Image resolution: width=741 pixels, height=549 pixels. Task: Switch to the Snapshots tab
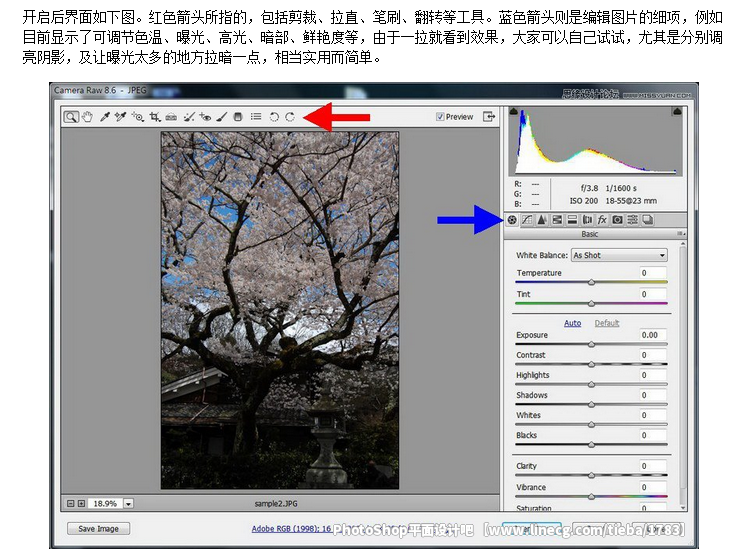tap(648, 220)
